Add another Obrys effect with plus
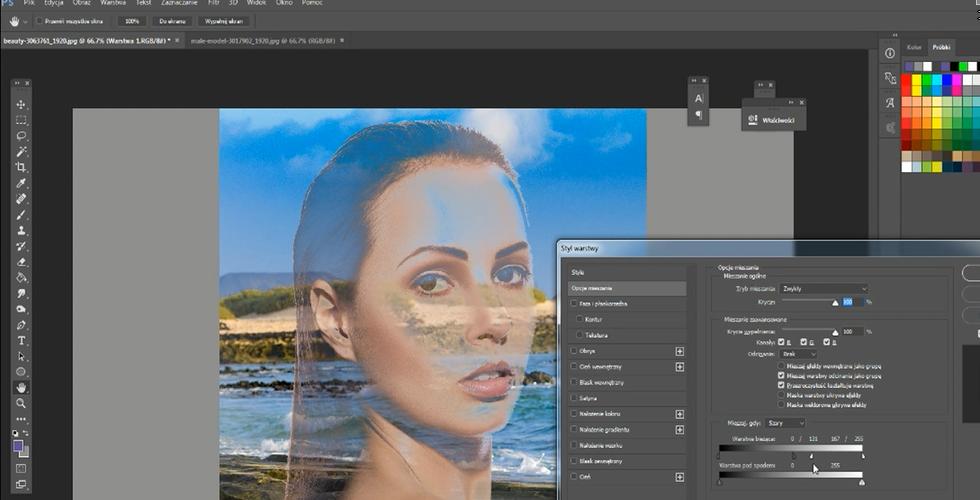 coord(679,351)
